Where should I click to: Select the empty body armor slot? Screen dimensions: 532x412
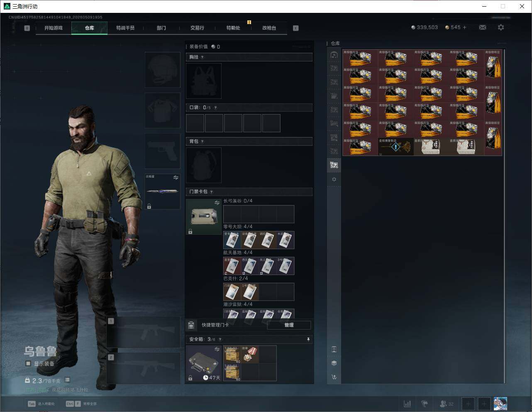(163, 110)
